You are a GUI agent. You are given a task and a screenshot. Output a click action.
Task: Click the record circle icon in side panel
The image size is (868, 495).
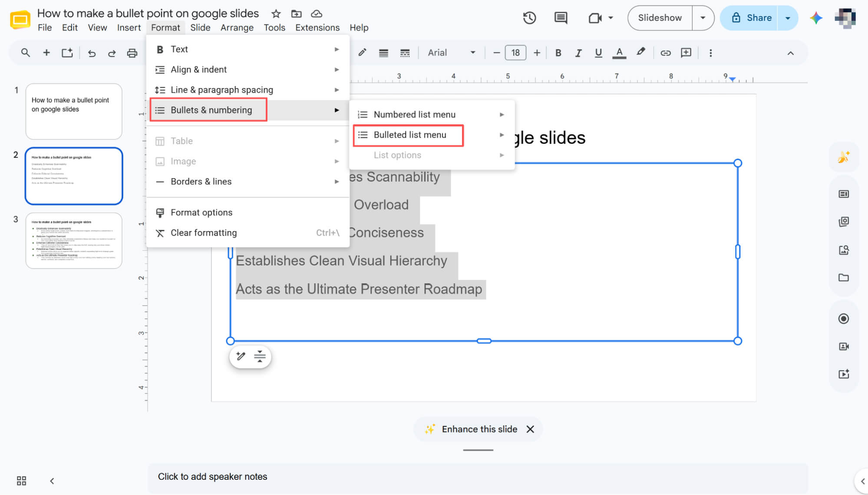tap(844, 319)
